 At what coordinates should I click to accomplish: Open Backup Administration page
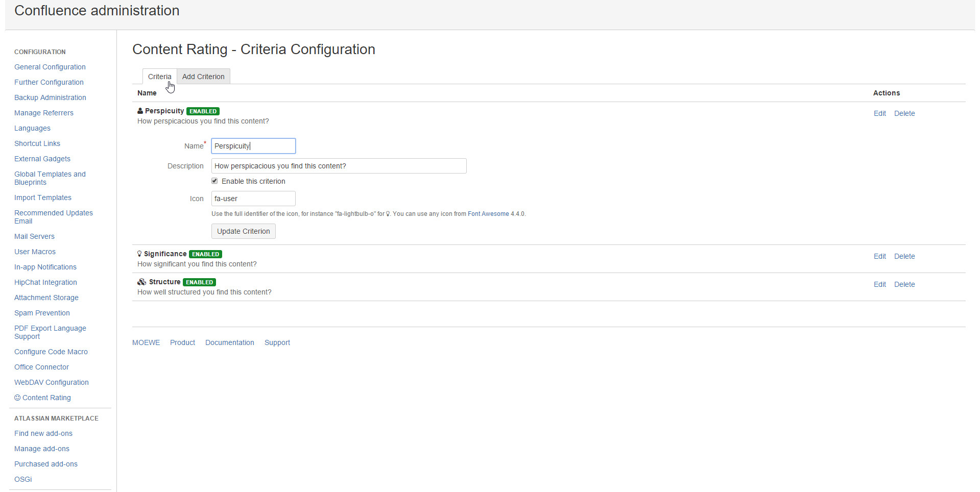pyautogui.click(x=50, y=97)
